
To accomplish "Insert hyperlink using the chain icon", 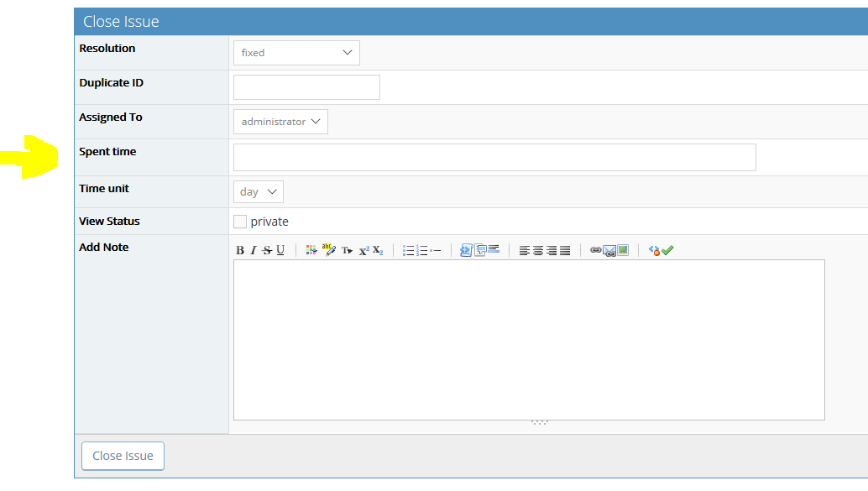I will 595,250.
